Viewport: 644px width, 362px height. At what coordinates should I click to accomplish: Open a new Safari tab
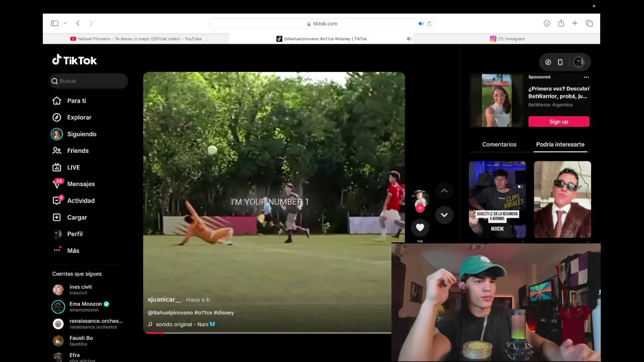tap(575, 23)
